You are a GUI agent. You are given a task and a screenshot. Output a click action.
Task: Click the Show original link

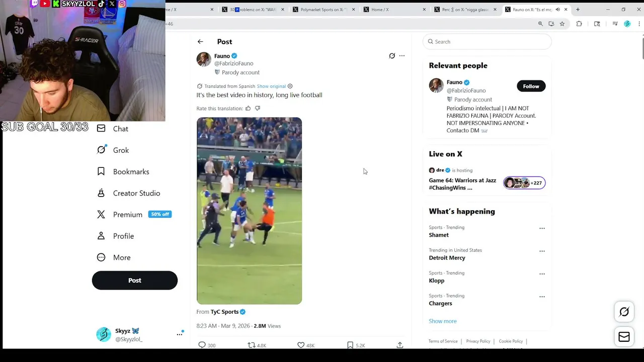click(271, 86)
